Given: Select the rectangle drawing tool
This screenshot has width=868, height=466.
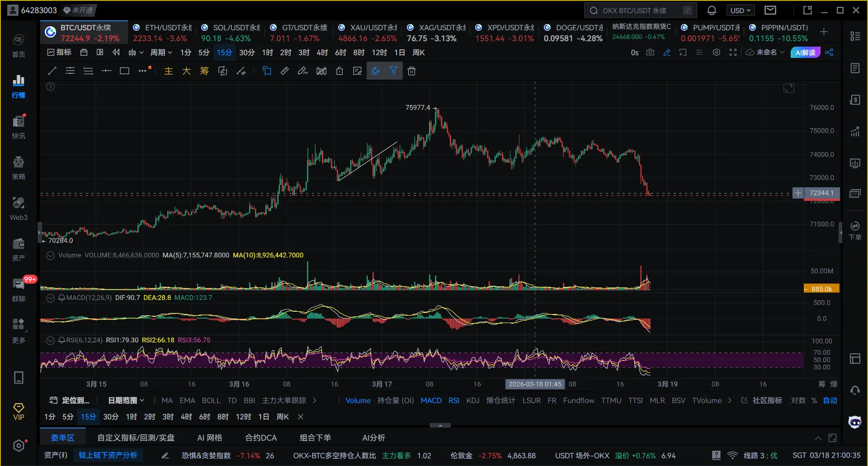Looking at the screenshot, I should (x=124, y=71).
